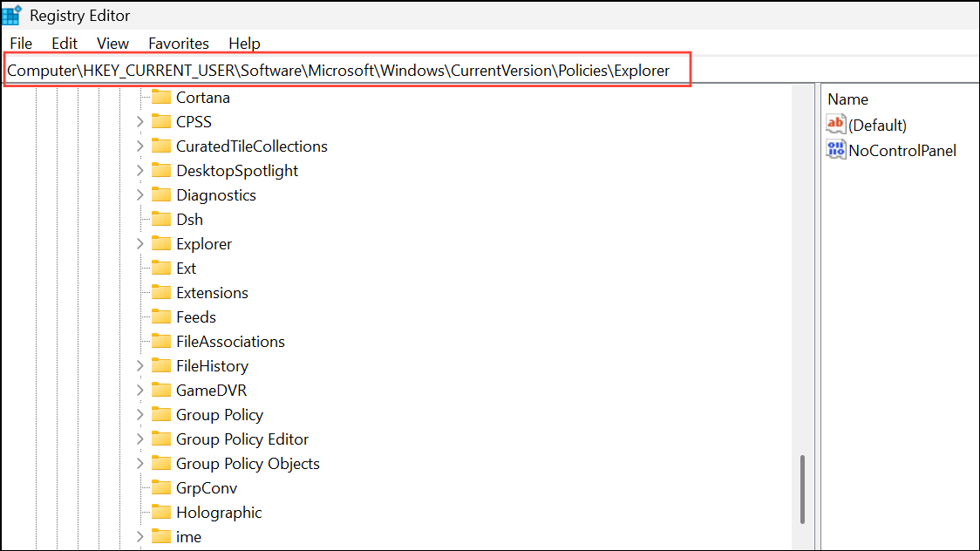Select the Feeds key label
980x551 pixels.
[196, 316]
